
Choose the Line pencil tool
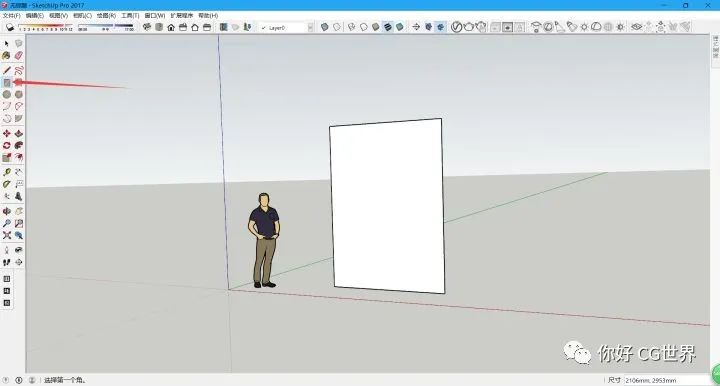coord(6,71)
